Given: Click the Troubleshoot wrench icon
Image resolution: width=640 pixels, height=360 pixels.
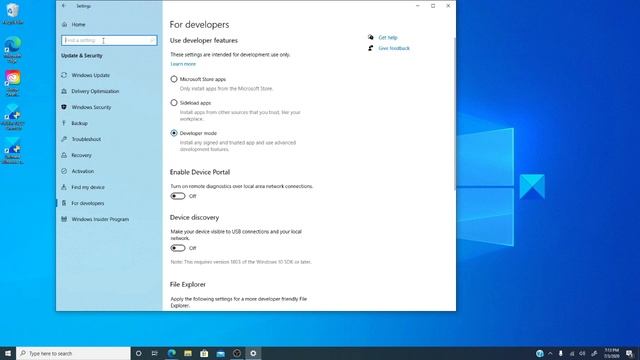Looking at the screenshot, I should tap(64, 139).
